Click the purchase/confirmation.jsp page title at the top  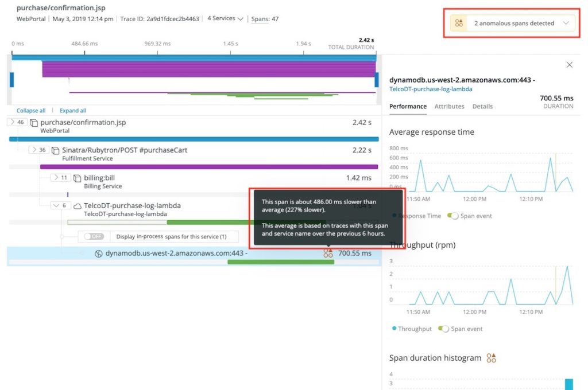coord(61,8)
